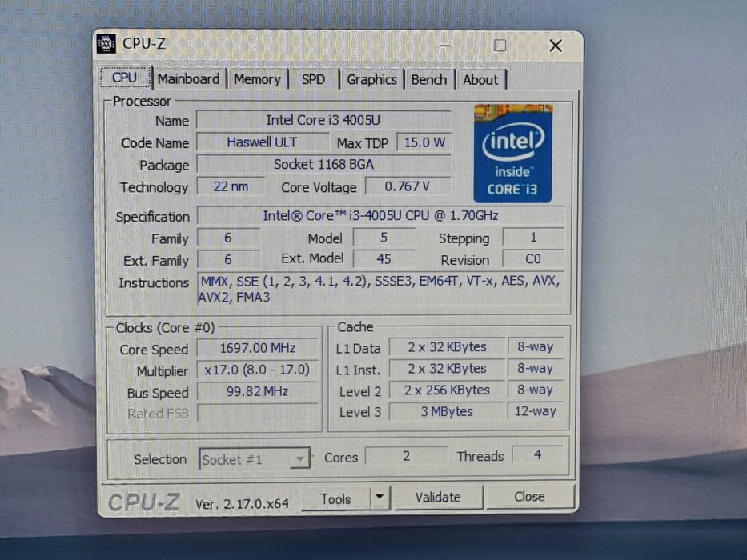The image size is (747, 560).
Task: Click the L1 Data 8-way associativity value
Action: tap(536, 346)
